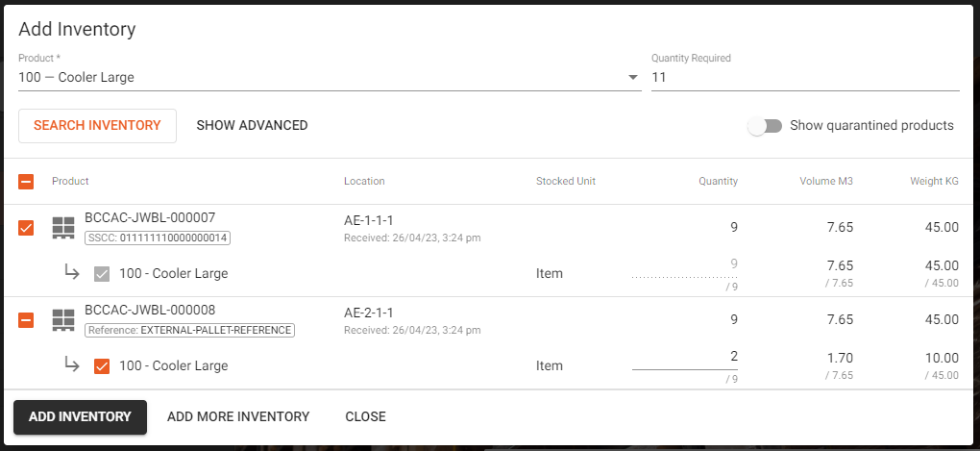Click Add More Inventory
980x451 pixels.
click(238, 416)
